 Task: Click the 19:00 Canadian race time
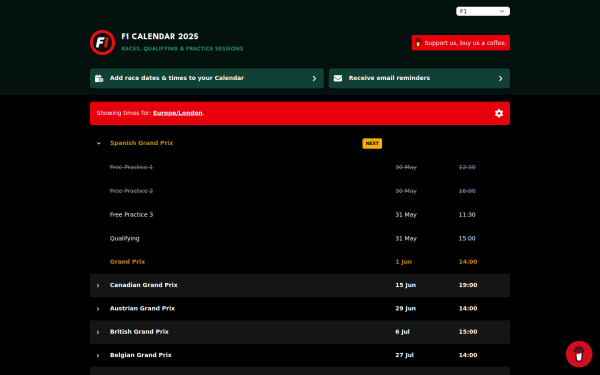point(468,285)
